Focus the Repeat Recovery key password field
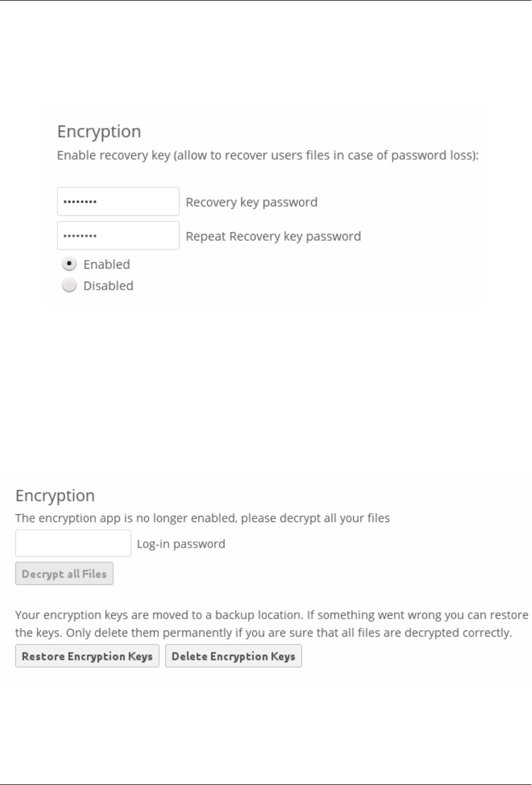Image resolution: width=532 pixels, height=785 pixels. [118, 236]
